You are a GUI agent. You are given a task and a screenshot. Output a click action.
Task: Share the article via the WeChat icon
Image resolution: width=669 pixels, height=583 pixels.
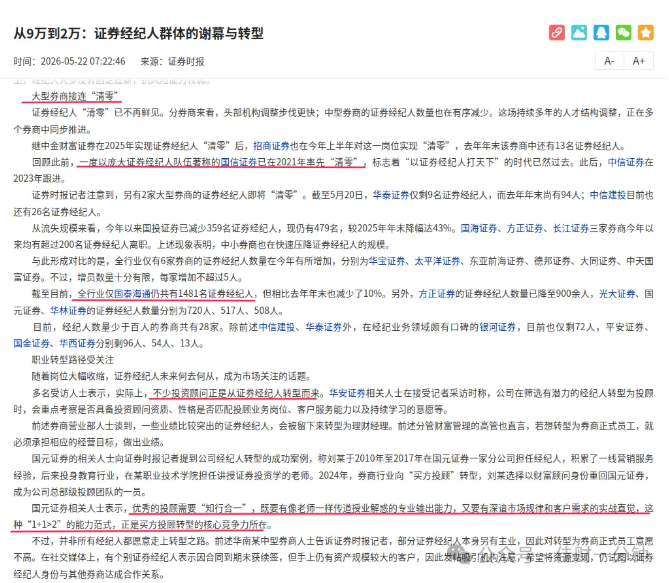[x=623, y=32]
